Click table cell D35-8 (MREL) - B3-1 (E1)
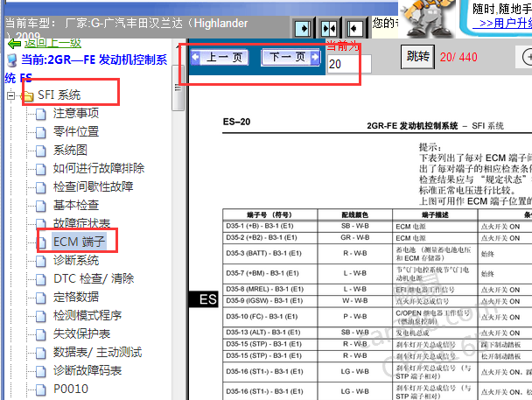 (x=270, y=290)
